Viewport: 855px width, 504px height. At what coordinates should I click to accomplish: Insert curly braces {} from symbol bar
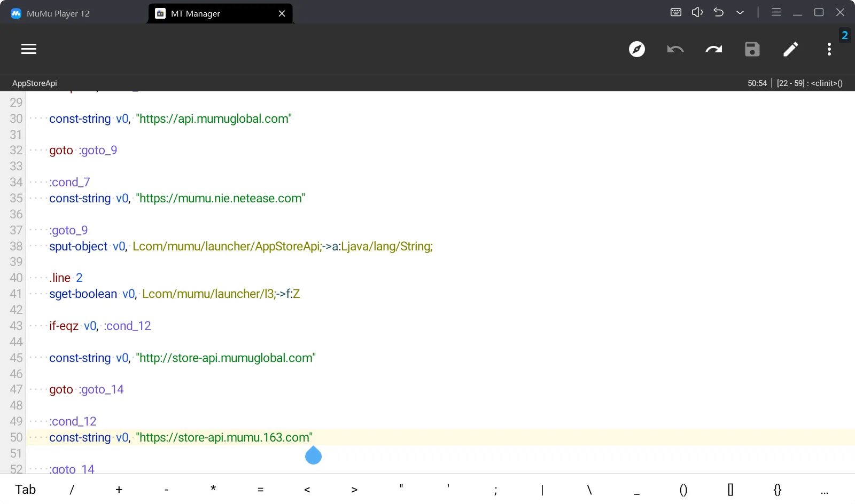778,490
